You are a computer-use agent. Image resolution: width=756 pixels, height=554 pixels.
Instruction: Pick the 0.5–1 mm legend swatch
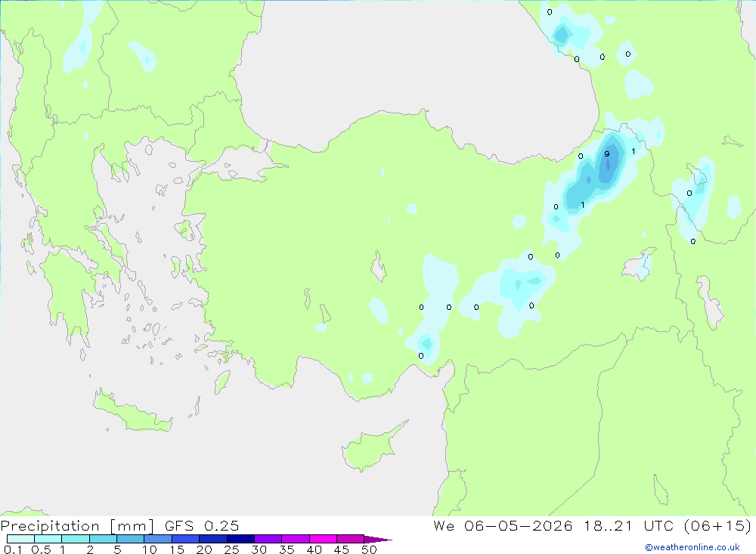click(48, 539)
